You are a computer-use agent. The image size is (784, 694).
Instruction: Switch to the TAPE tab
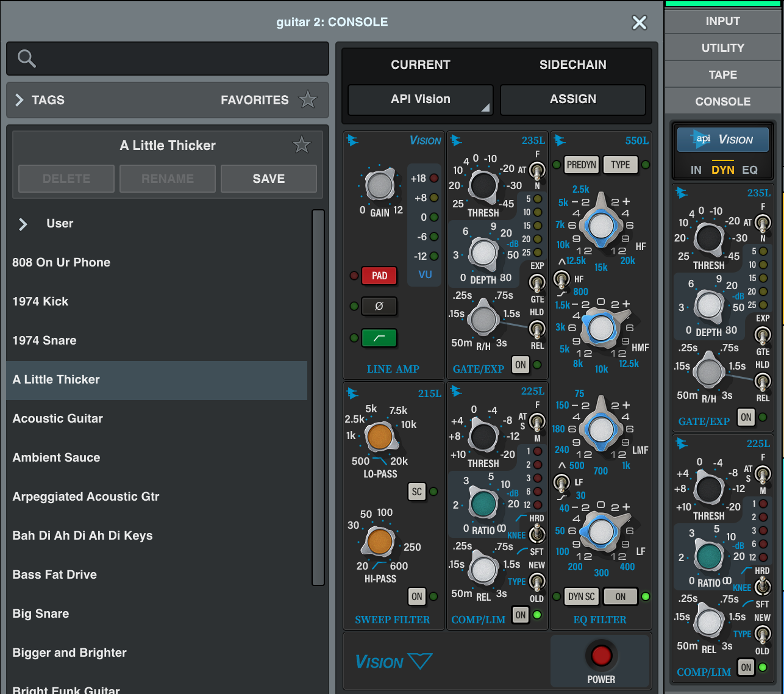(x=722, y=74)
